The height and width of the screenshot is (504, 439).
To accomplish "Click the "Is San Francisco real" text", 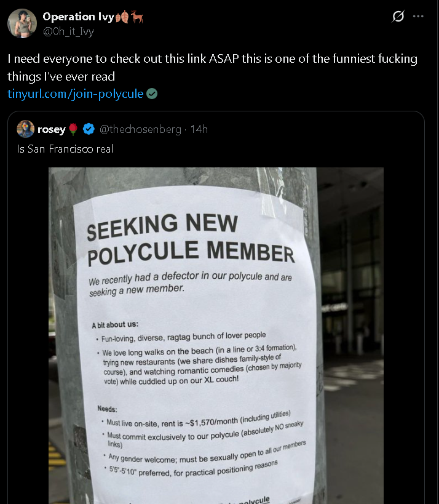I will [65, 149].
